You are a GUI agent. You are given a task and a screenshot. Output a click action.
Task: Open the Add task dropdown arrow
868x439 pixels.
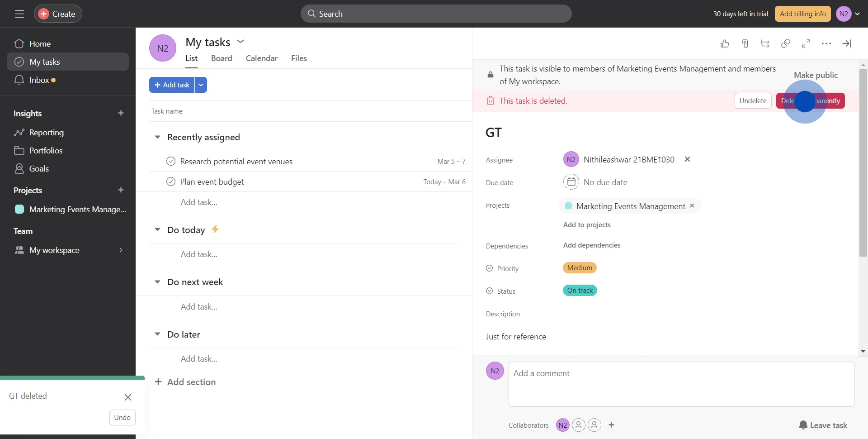tap(201, 85)
